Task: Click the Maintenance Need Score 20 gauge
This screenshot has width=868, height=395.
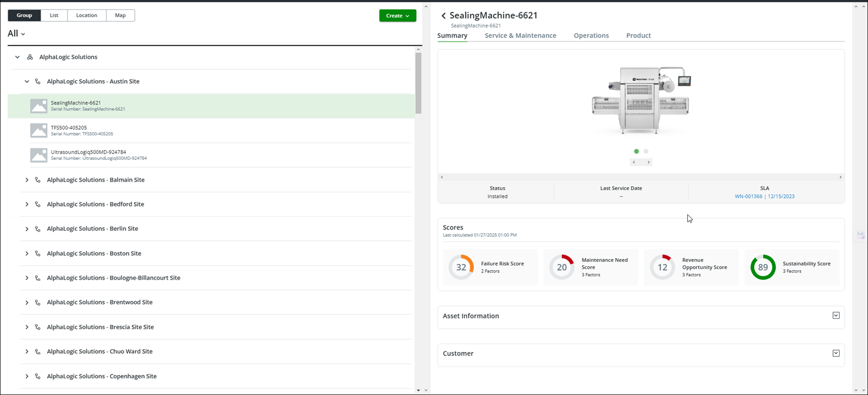Action: (x=561, y=267)
